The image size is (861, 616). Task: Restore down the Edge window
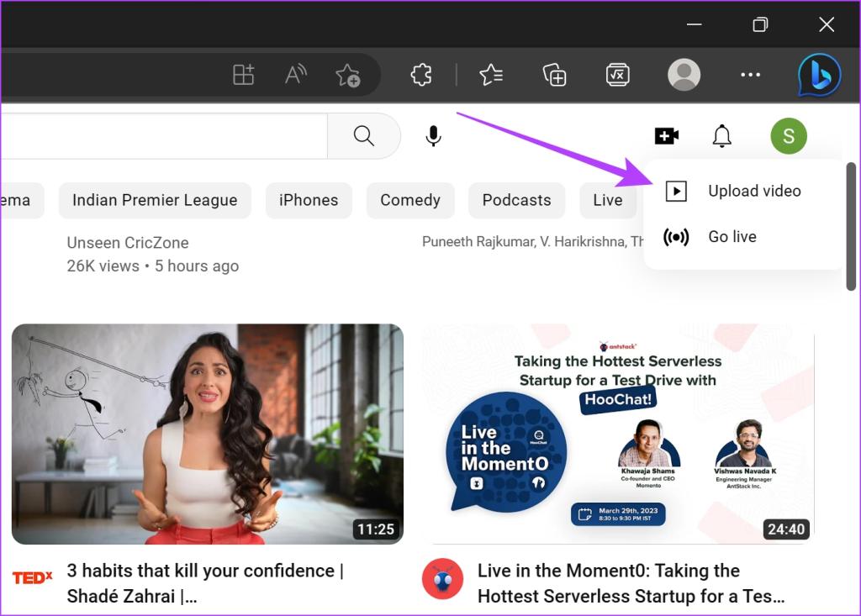tap(760, 24)
